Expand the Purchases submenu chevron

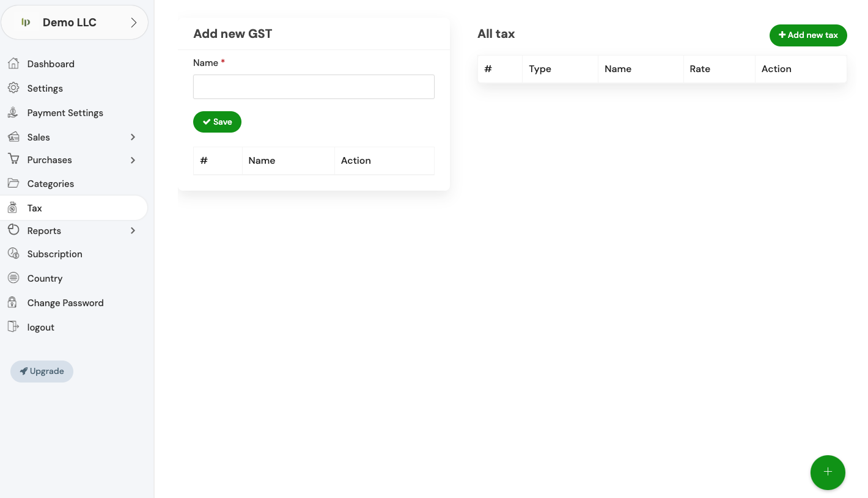coord(133,160)
